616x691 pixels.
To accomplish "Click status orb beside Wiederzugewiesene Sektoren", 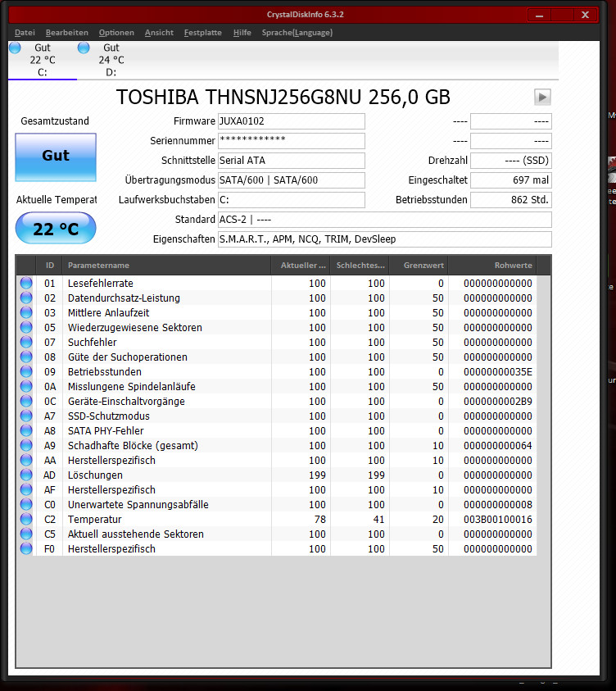I will [26, 327].
